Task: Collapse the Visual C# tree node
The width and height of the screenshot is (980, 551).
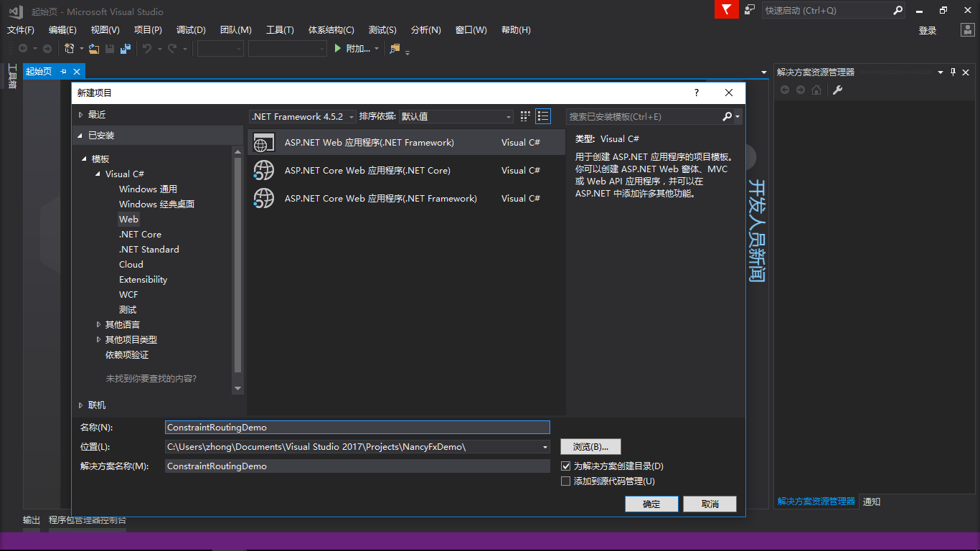Action: pyautogui.click(x=98, y=174)
